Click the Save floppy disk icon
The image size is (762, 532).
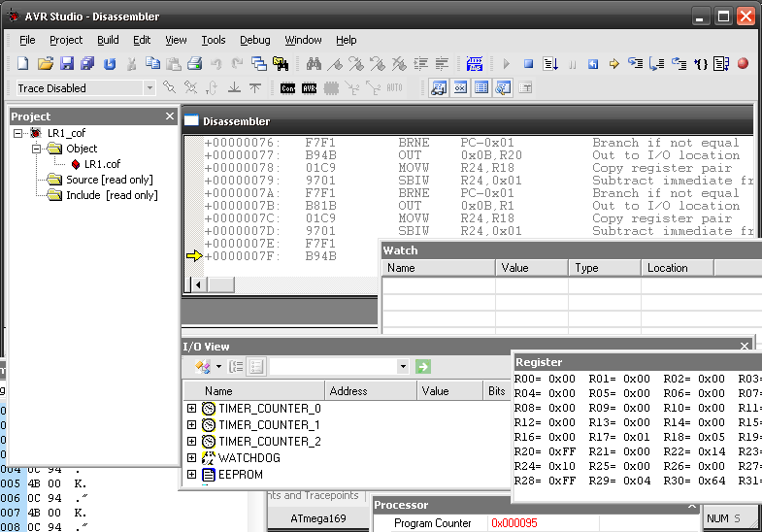click(67, 64)
